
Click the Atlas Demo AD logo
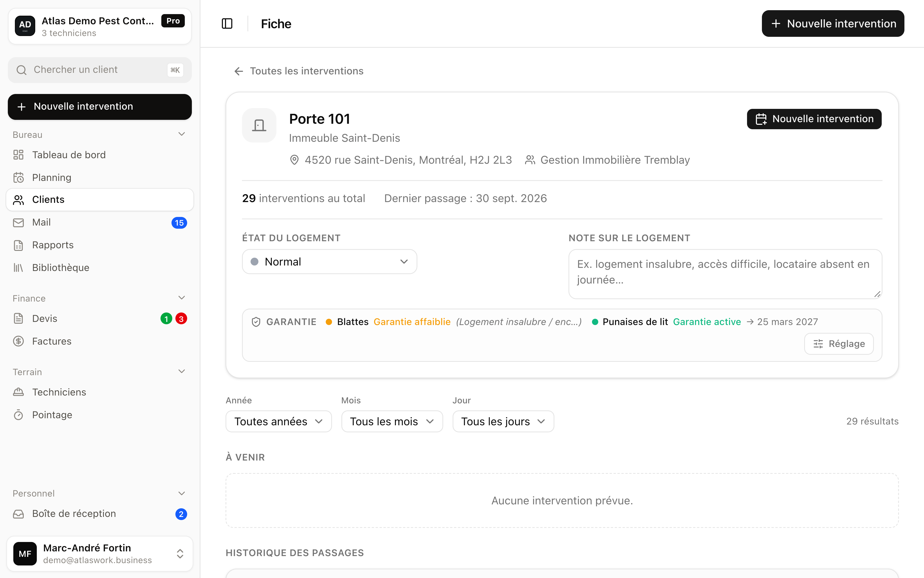click(x=25, y=26)
